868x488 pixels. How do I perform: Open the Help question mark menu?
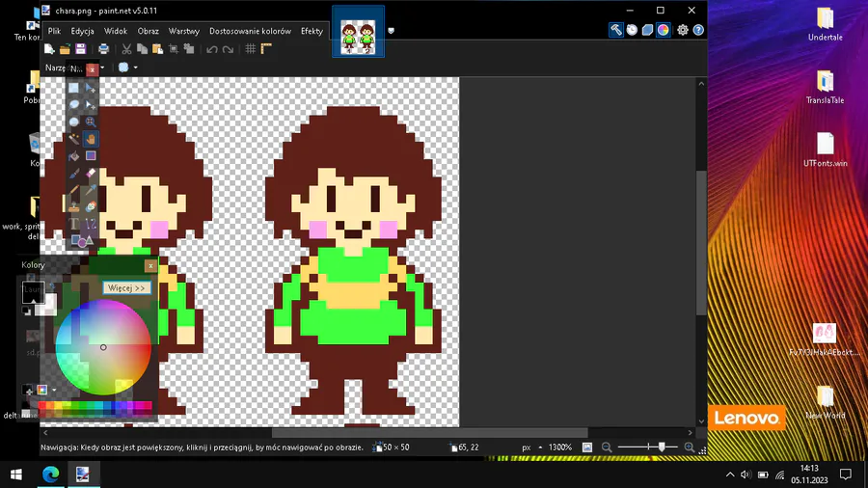[x=698, y=30]
